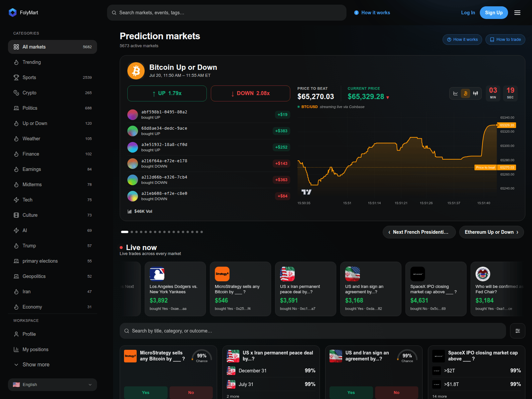
Task: Open US x Iran peace deal live card
Action: [x=306, y=289]
